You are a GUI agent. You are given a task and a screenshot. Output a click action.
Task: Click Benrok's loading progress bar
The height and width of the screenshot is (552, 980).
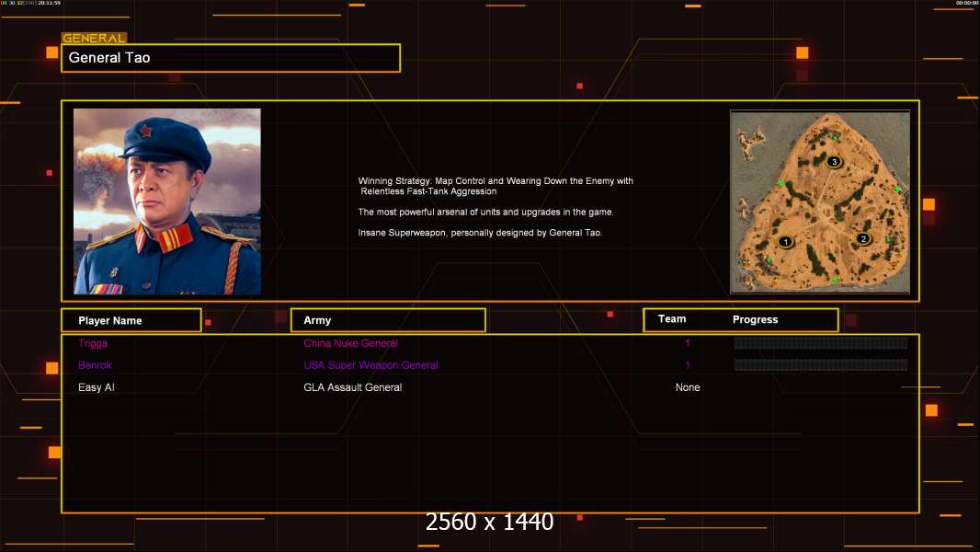click(x=820, y=365)
